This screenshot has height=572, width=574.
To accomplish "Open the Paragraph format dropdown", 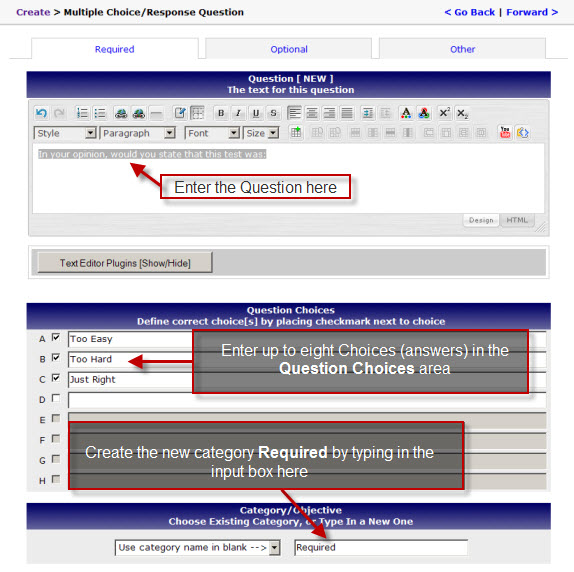I will pyautogui.click(x=138, y=133).
